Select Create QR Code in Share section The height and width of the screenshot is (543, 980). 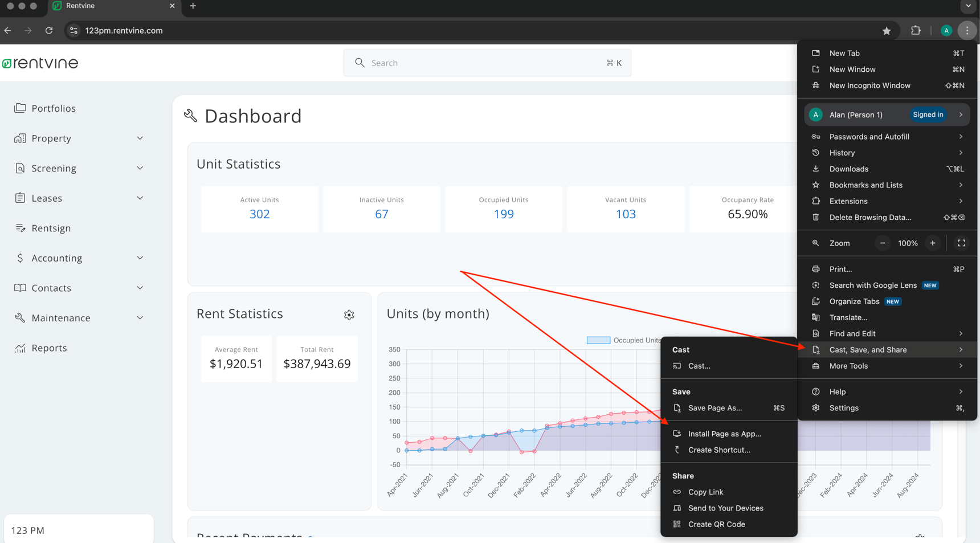pyautogui.click(x=716, y=524)
